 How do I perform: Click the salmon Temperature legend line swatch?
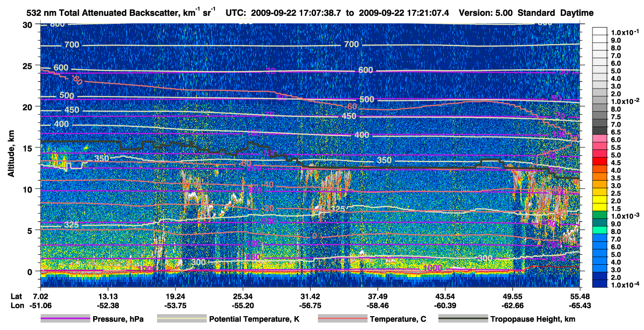point(342,320)
